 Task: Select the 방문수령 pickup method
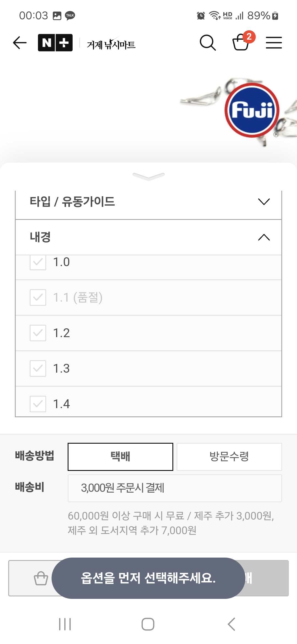click(229, 457)
